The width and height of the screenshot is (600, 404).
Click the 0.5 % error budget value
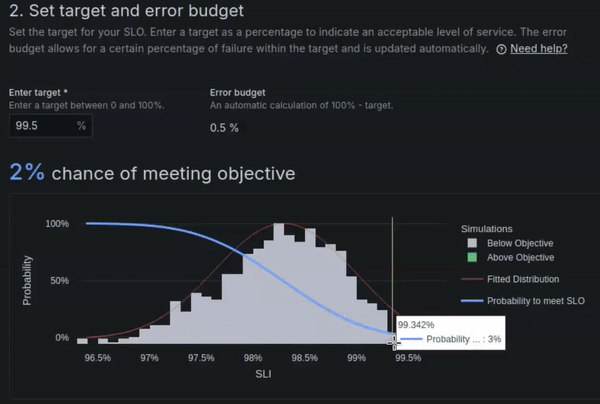tap(224, 128)
